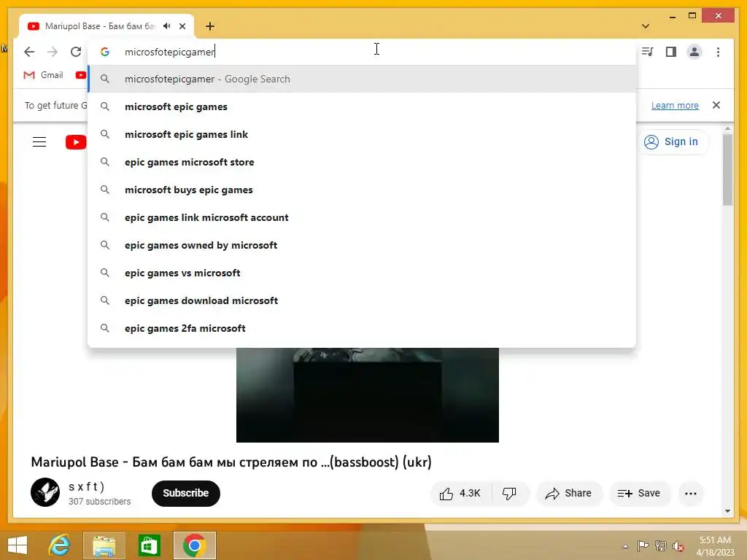This screenshot has width=747, height=560.
Task: Open channel name 's x f t )'
Action: (x=86, y=486)
